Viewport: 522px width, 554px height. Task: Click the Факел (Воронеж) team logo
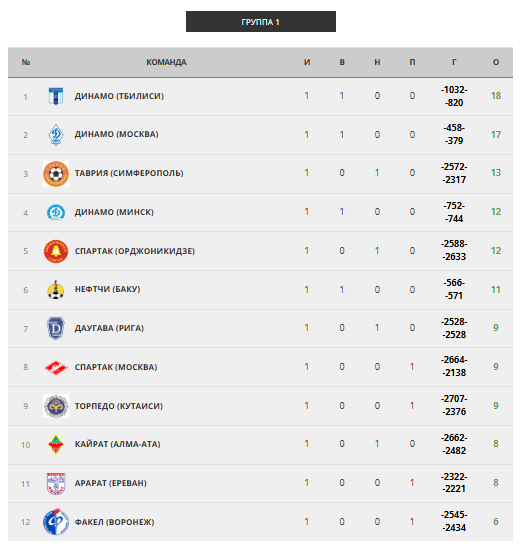56,522
